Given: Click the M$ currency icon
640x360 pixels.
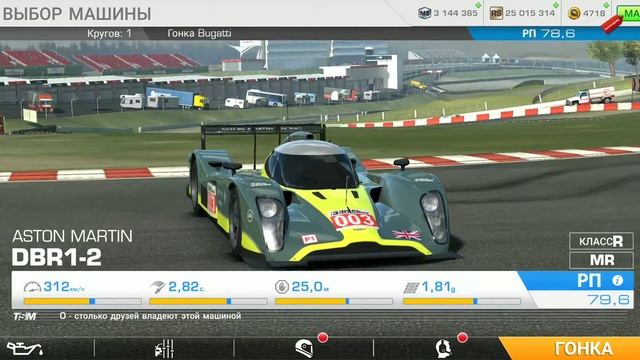Looking at the screenshot, I should (x=424, y=13).
